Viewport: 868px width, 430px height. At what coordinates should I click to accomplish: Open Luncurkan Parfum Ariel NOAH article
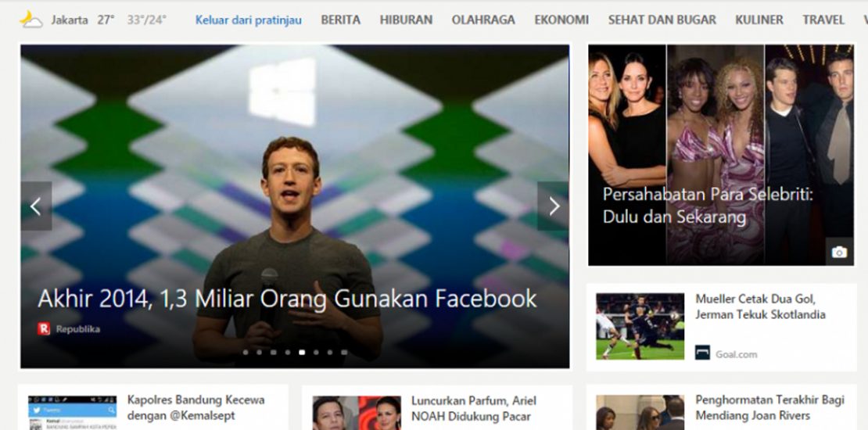473,408
